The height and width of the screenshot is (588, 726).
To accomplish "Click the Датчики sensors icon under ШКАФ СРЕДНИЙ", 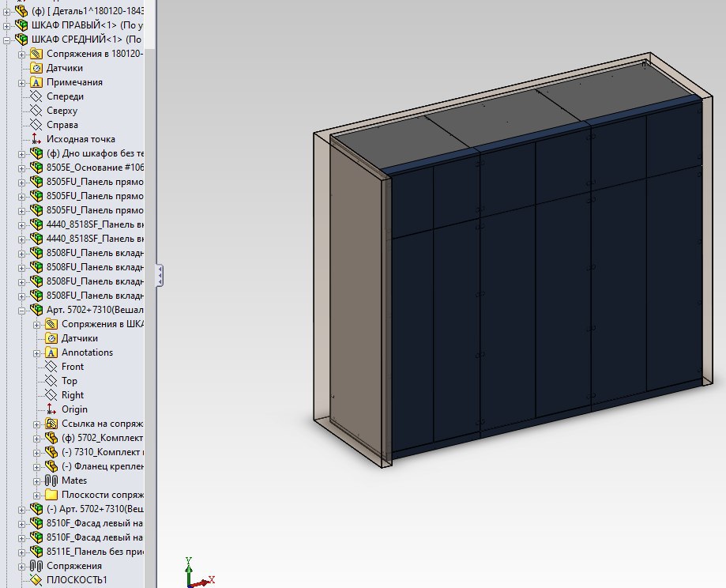I will click(36, 68).
